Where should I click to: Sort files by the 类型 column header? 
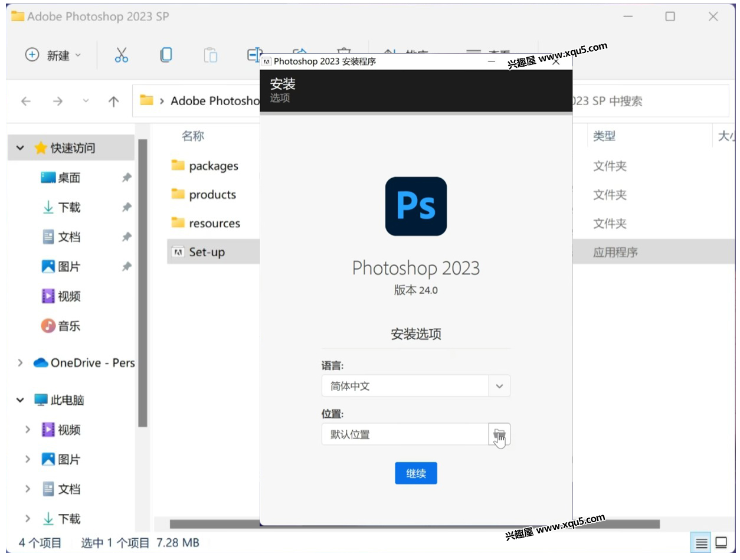(x=604, y=136)
